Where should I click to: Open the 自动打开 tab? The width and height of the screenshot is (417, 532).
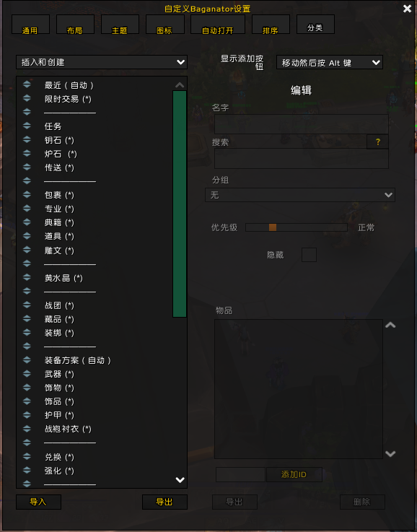[x=218, y=25]
